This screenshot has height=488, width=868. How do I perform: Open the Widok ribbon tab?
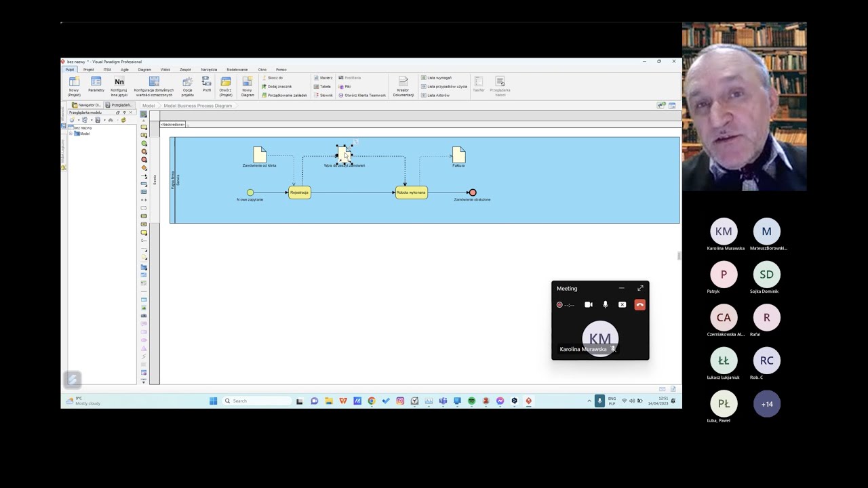click(165, 69)
